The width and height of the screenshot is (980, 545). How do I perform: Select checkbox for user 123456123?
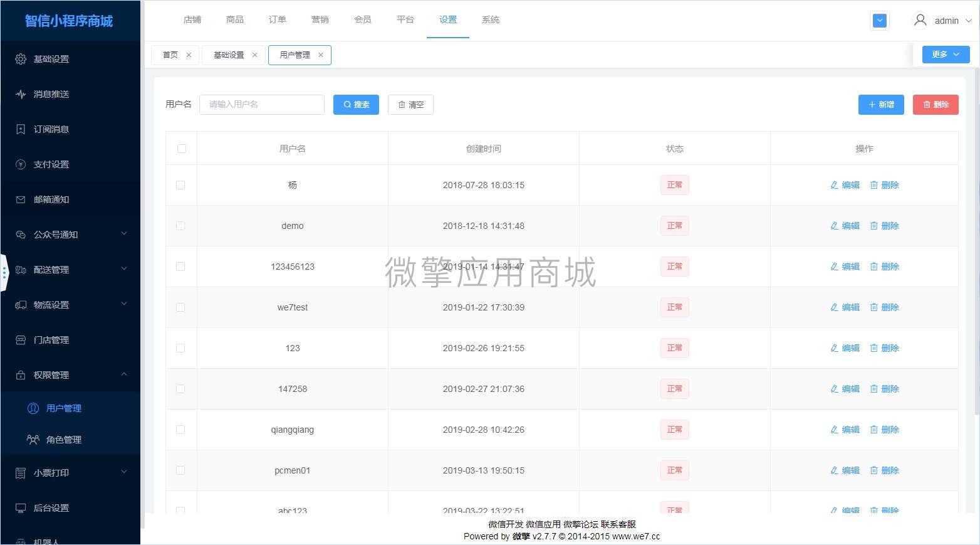180,267
